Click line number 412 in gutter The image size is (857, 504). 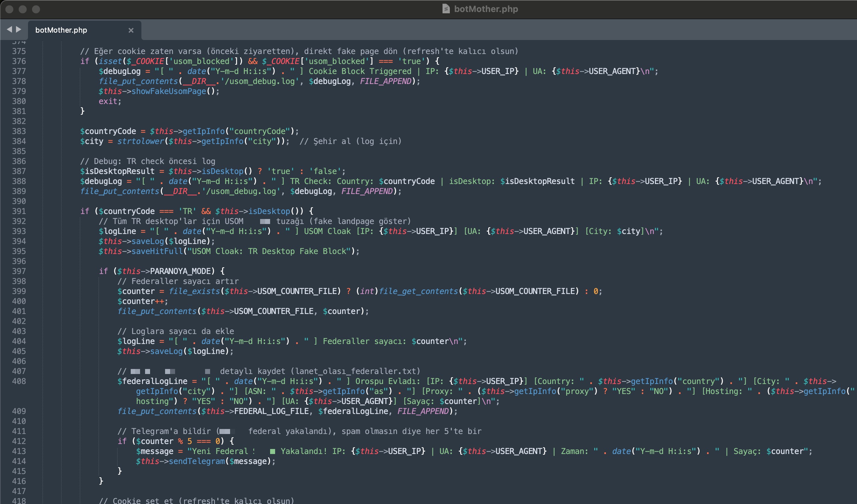point(19,441)
